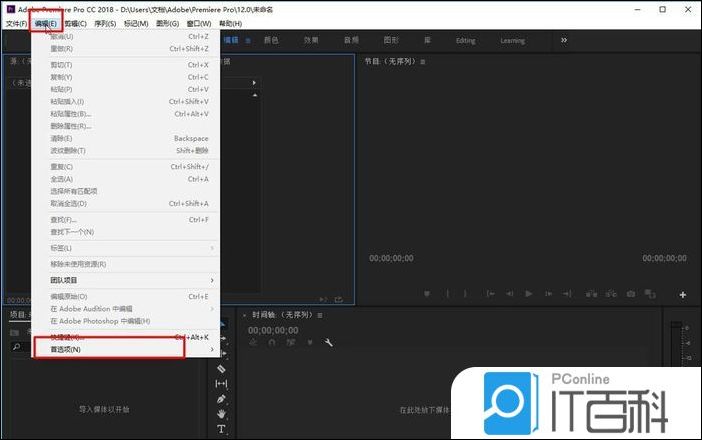
Task: Open the 序列(S) menu
Action: click(x=105, y=23)
